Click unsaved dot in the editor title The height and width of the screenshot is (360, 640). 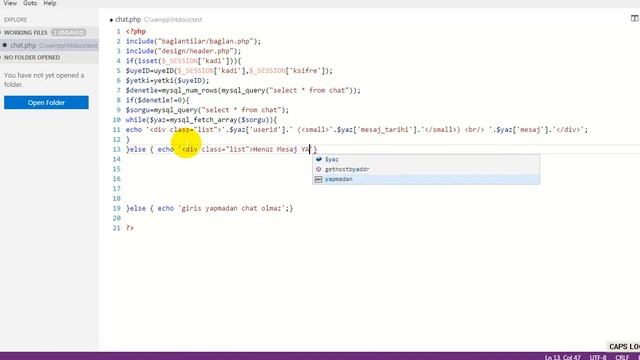111,20
